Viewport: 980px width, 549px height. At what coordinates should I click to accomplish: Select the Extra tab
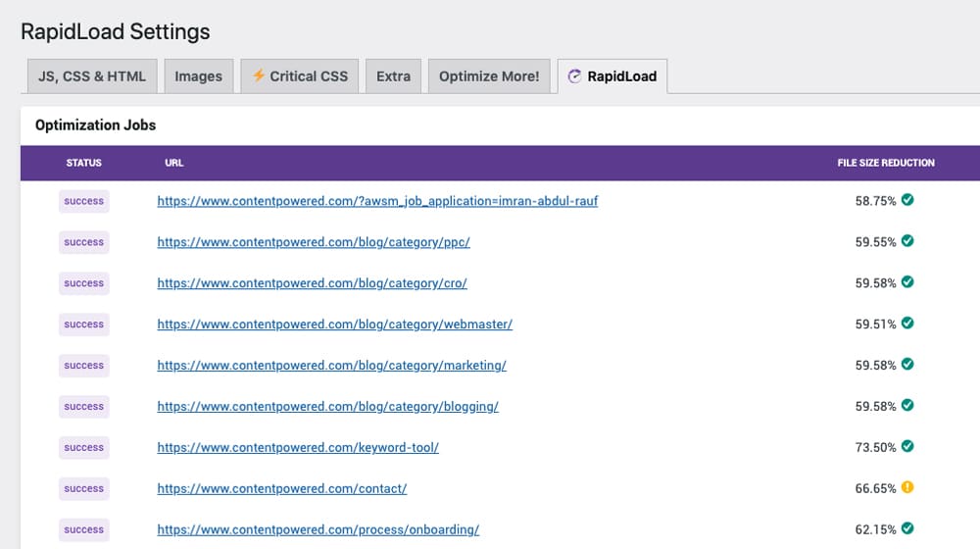[x=393, y=76]
